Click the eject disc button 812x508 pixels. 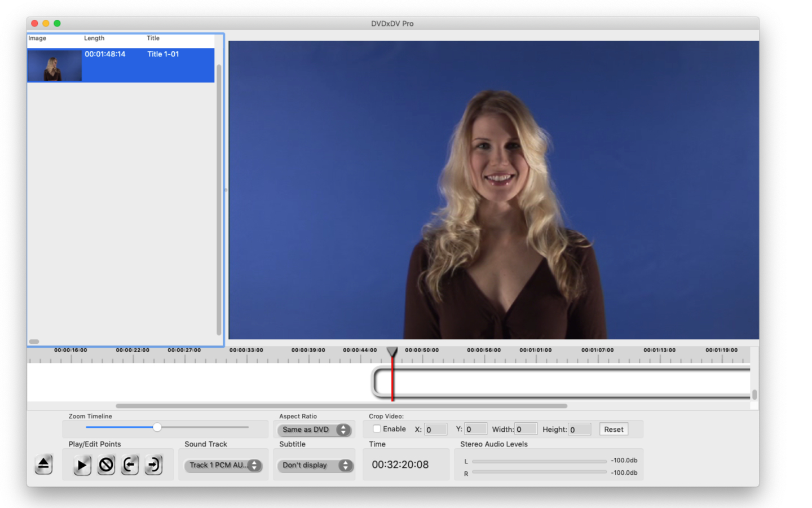point(43,465)
